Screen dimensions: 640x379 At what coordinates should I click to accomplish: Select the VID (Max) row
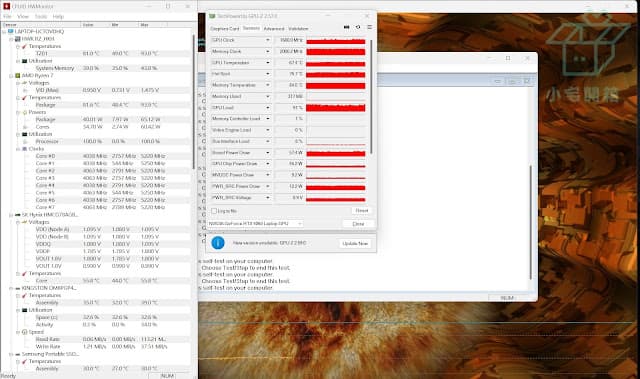[x=96, y=90]
